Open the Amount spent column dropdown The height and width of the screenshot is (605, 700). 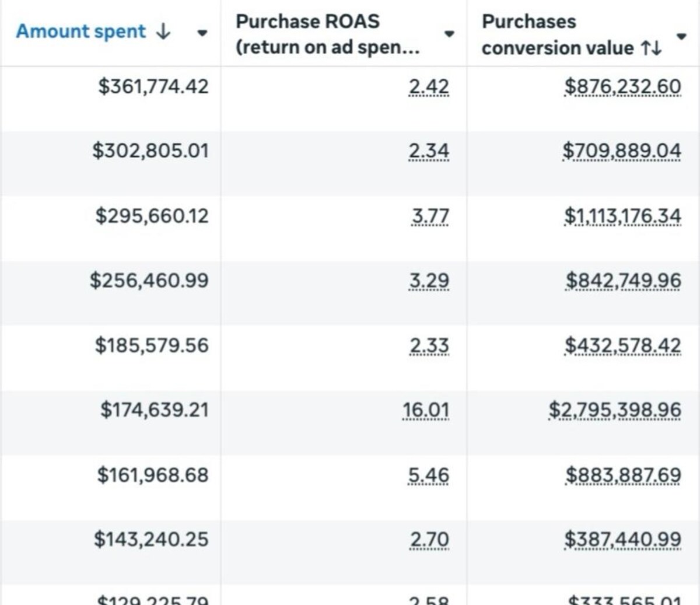tap(202, 33)
